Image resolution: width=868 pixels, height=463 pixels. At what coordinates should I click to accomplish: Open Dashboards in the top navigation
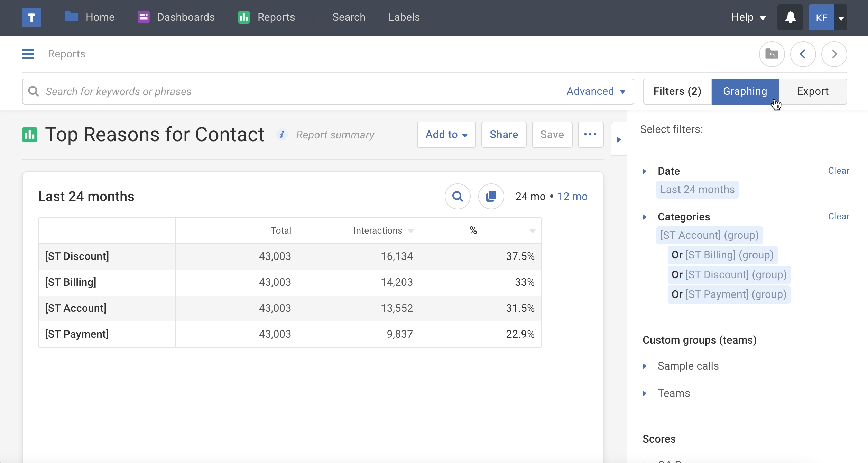coord(176,17)
